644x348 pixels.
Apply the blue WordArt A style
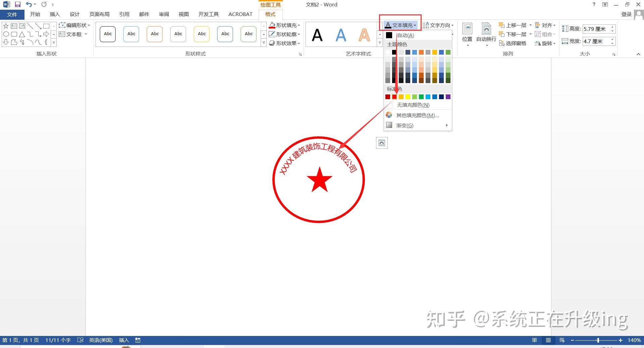(x=341, y=35)
